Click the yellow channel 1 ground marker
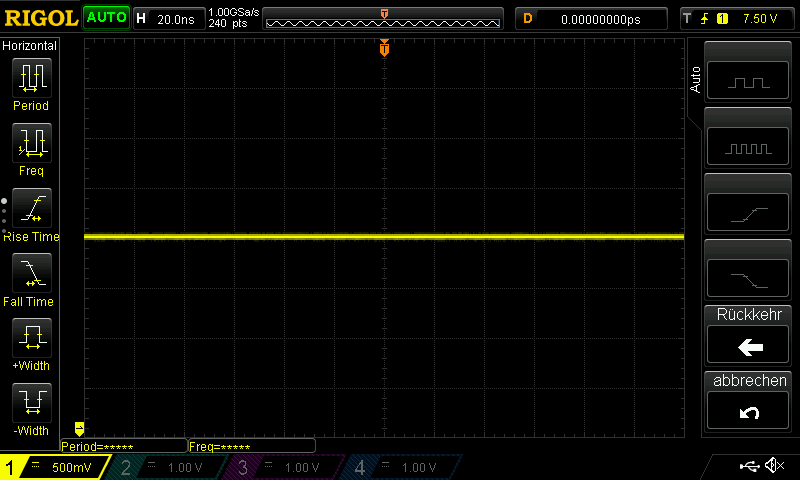 79,428
